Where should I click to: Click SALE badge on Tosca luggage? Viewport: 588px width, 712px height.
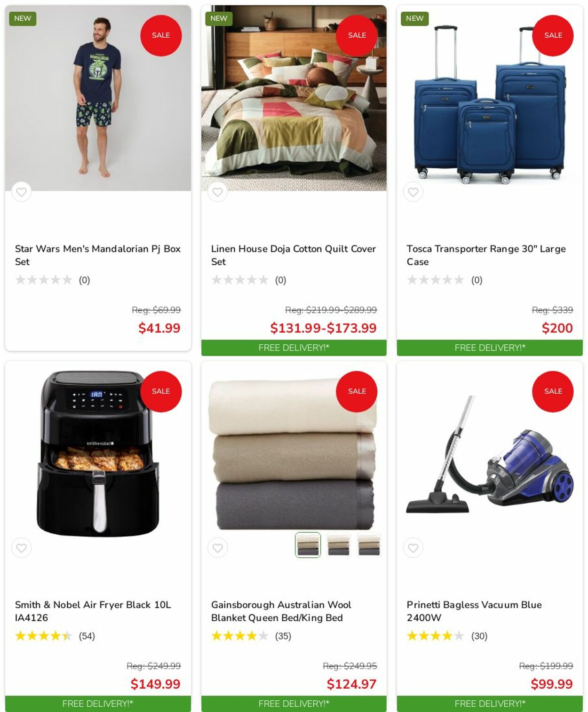pyautogui.click(x=553, y=35)
